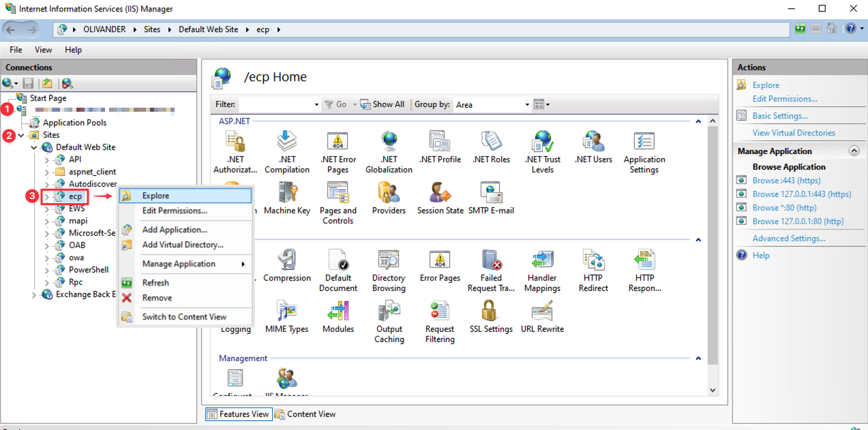This screenshot has height=430, width=868.
Task: Select Application Pools in Connections tree
Action: (74, 123)
